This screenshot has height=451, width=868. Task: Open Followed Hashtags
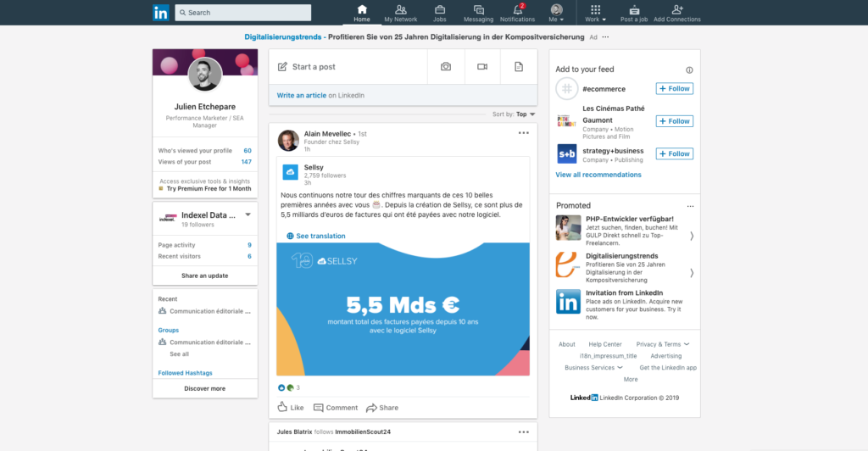[185, 373]
